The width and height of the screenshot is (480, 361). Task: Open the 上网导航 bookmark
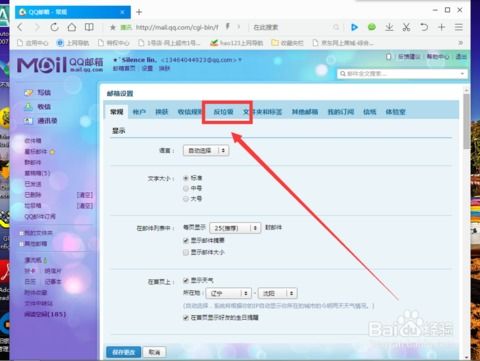(x=73, y=43)
